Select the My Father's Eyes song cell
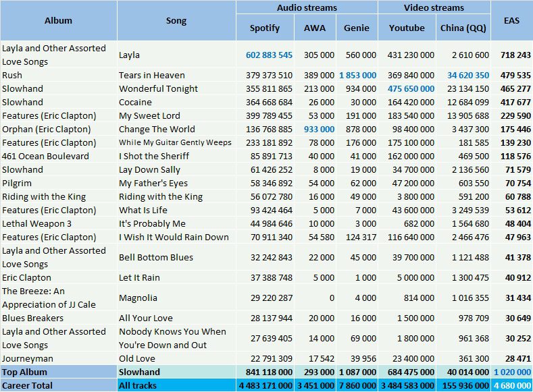The height and width of the screenshot is (392, 533). (176, 184)
